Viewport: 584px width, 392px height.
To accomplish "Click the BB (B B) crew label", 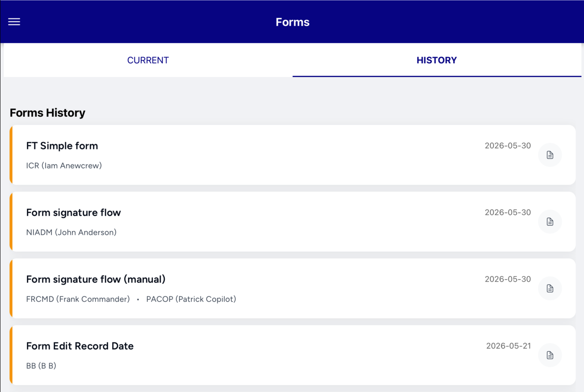I will [x=41, y=366].
